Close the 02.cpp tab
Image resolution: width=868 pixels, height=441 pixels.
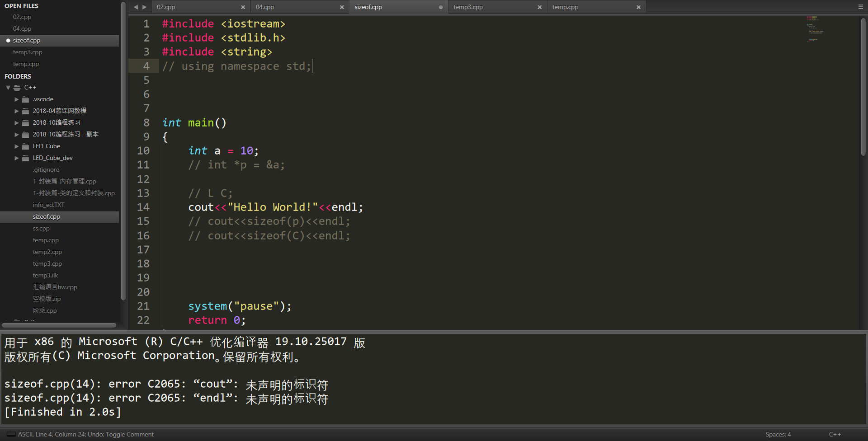coord(243,7)
